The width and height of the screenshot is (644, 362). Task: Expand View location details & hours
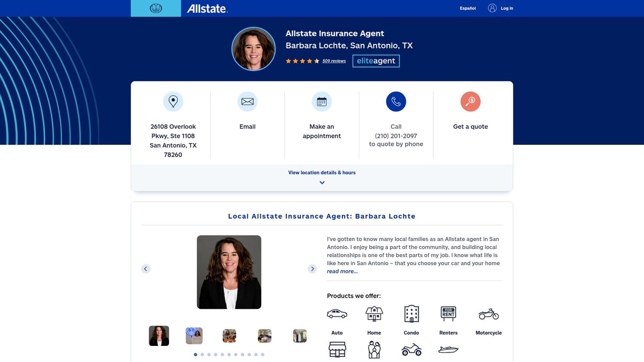point(321,172)
